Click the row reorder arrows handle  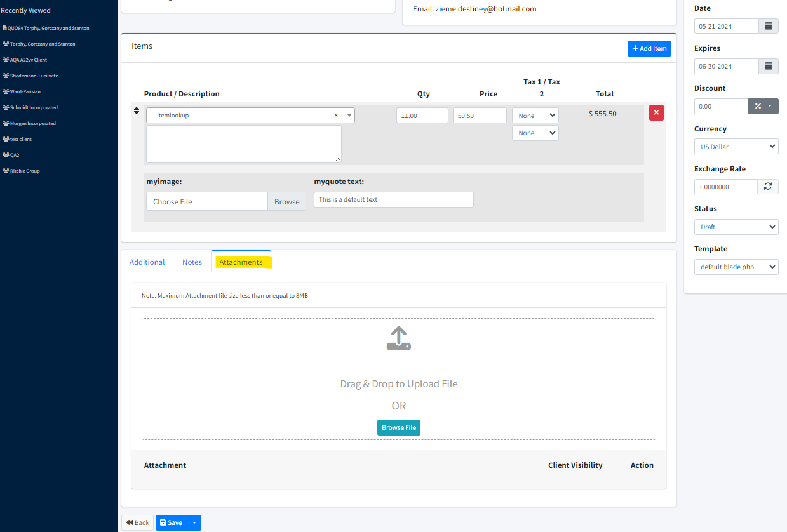click(136, 111)
